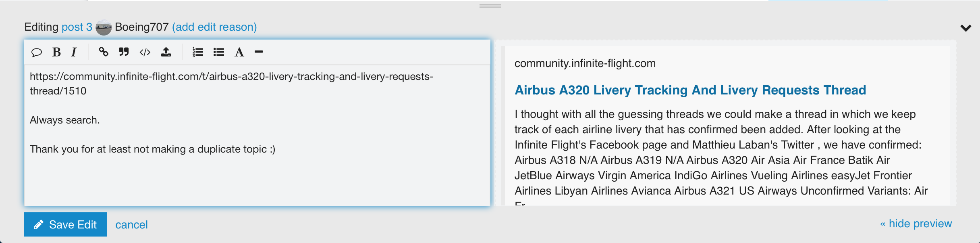Image resolution: width=980 pixels, height=243 pixels.
Task: Collapse the editor with the chevron arrow
Action: point(965,28)
